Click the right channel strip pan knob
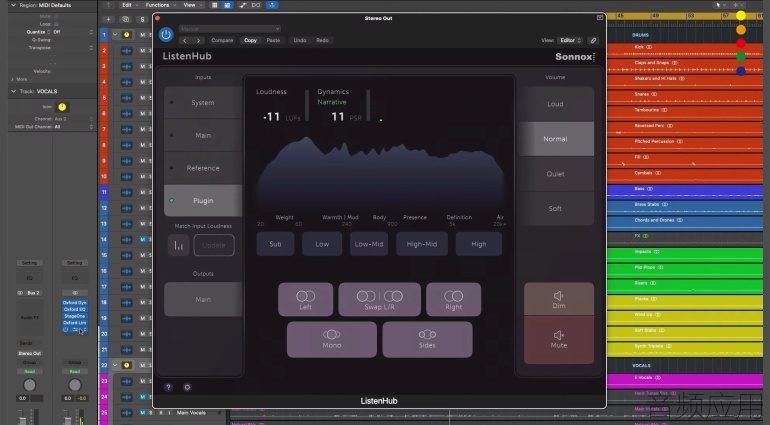Viewport: 770px width, 425px height. (x=75, y=385)
